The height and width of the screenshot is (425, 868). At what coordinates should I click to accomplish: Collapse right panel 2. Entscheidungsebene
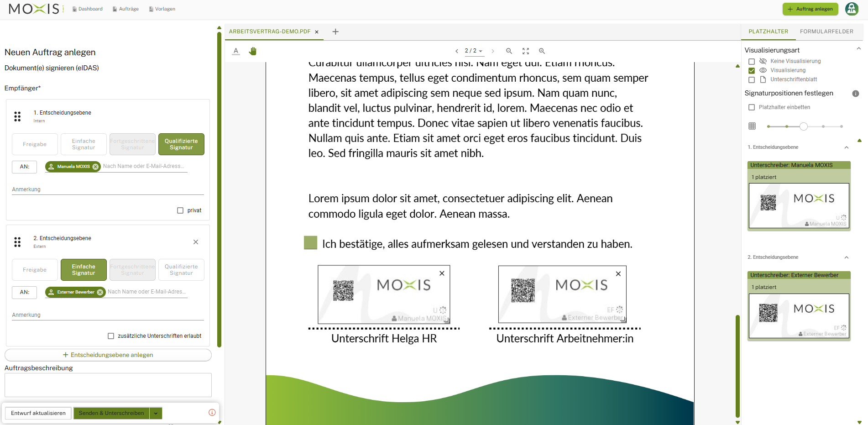(x=847, y=257)
